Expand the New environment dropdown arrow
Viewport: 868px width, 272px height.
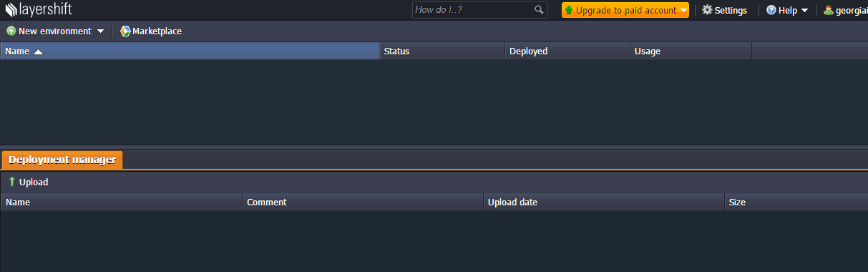(x=100, y=31)
